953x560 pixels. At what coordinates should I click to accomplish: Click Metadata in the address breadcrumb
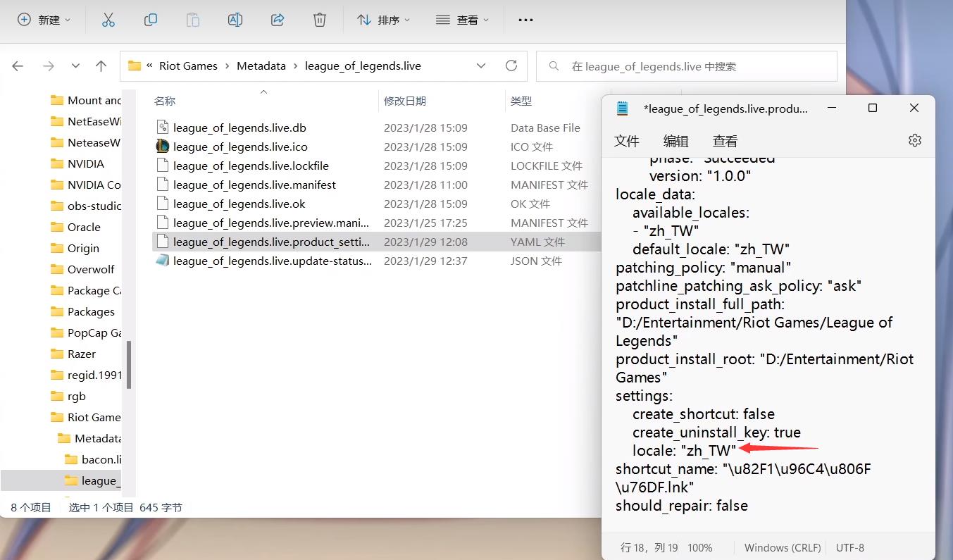tap(261, 66)
